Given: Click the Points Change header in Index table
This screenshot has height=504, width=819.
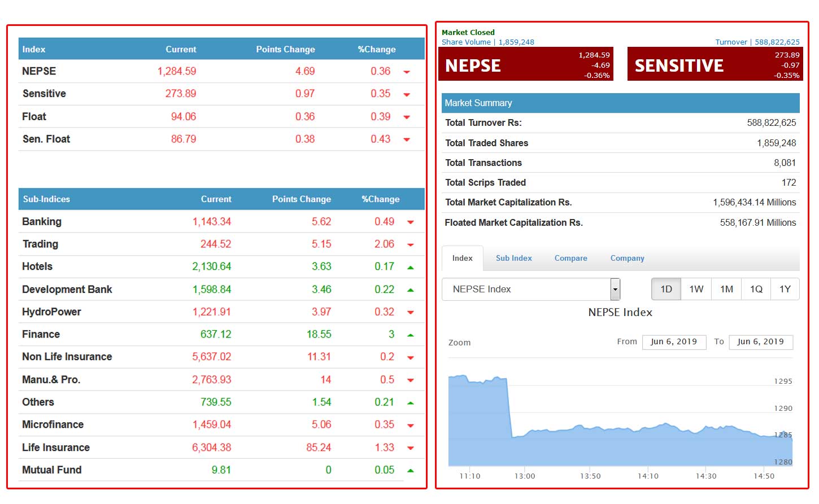Looking at the screenshot, I should pos(285,50).
